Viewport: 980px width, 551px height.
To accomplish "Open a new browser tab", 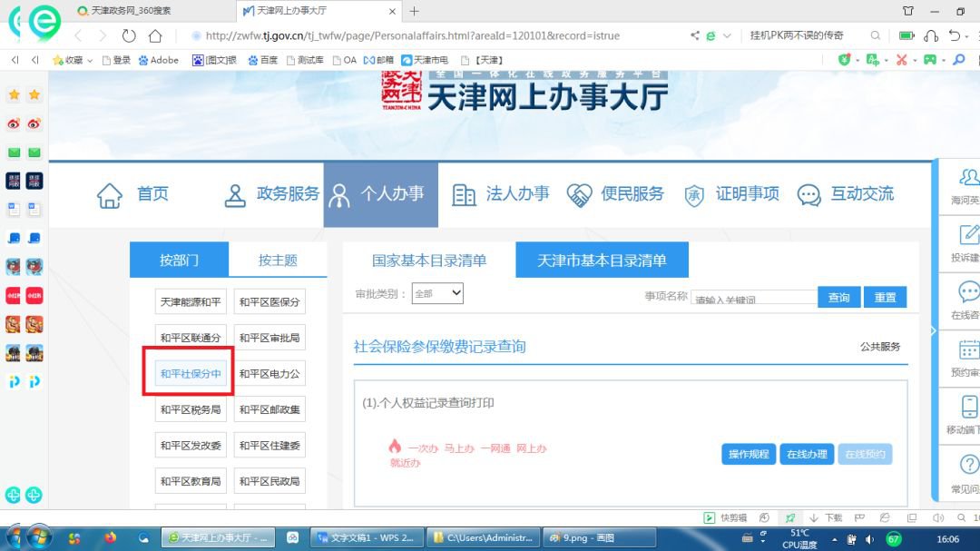I will point(414,11).
